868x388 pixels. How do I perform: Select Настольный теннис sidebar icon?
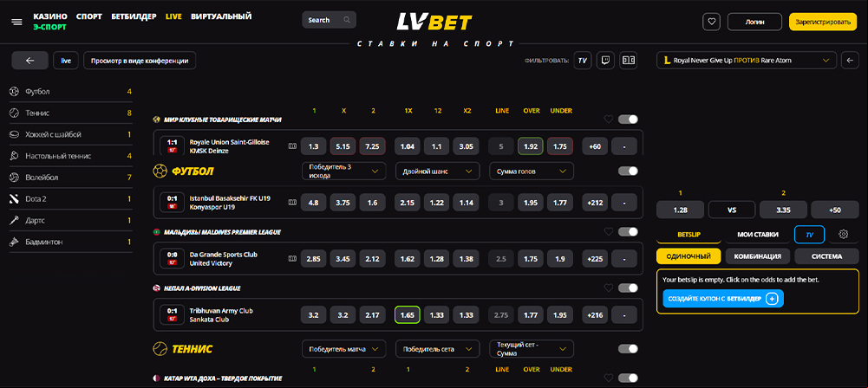[x=15, y=156]
